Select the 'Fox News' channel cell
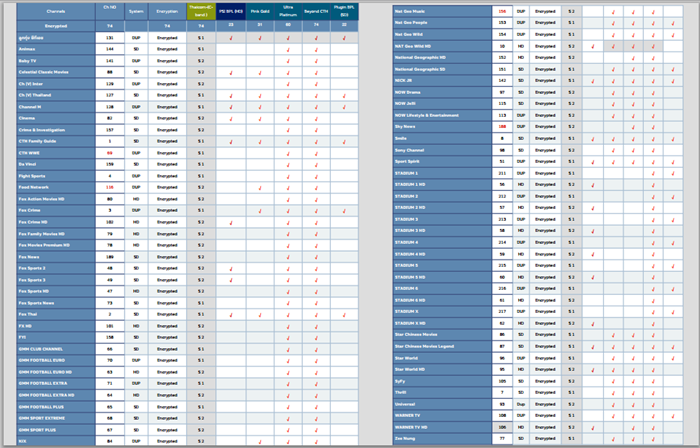Viewport: 700px width, 448px height. point(56,257)
